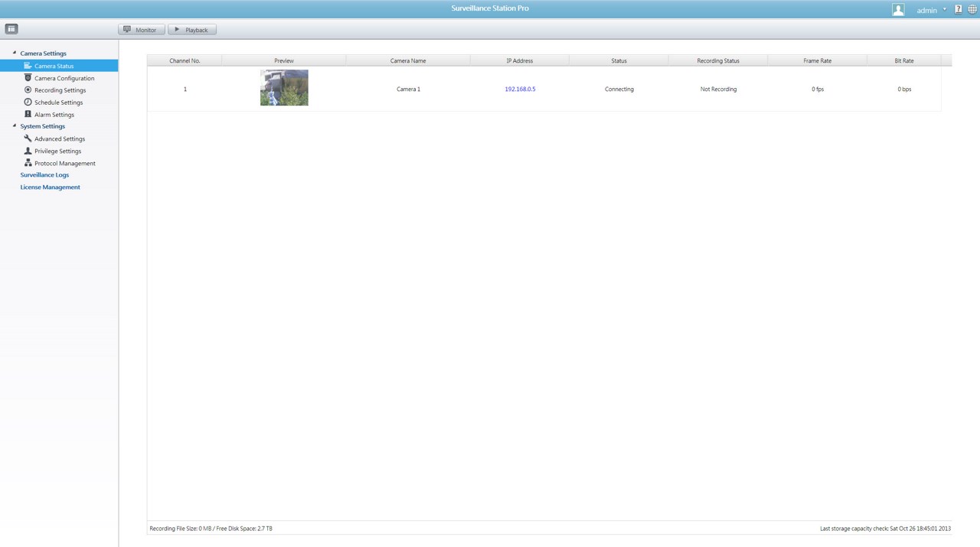980x547 pixels.
Task: Click the admin user avatar icon
Action: (898, 9)
